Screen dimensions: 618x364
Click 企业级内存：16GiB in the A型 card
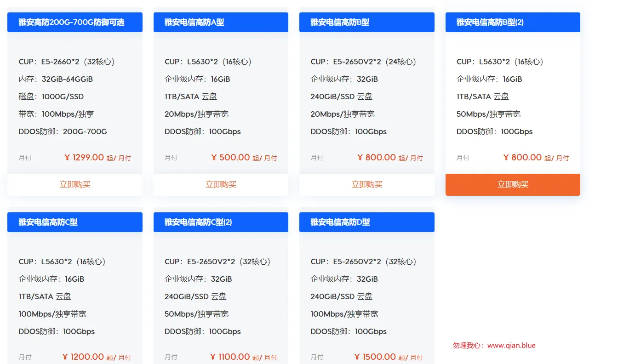point(197,79)
